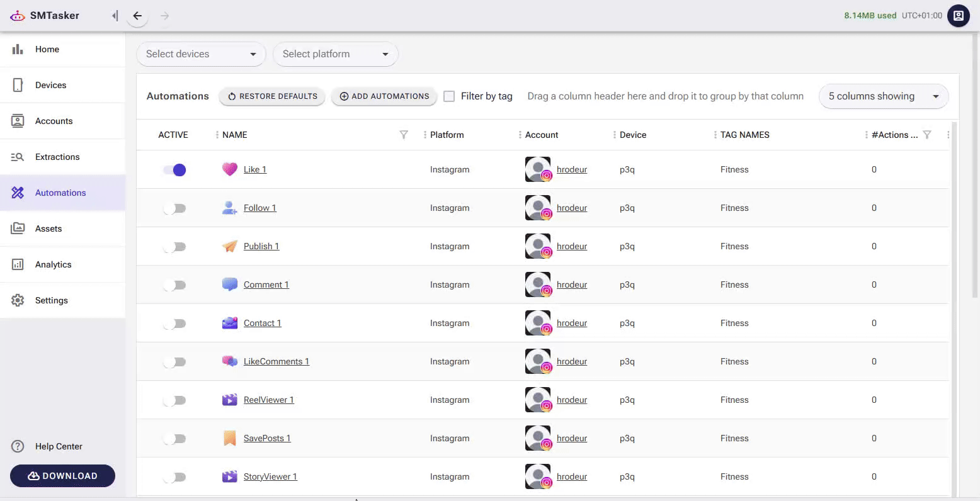
Task: Click the Platform column menu dots
Action: pos(425,135)
